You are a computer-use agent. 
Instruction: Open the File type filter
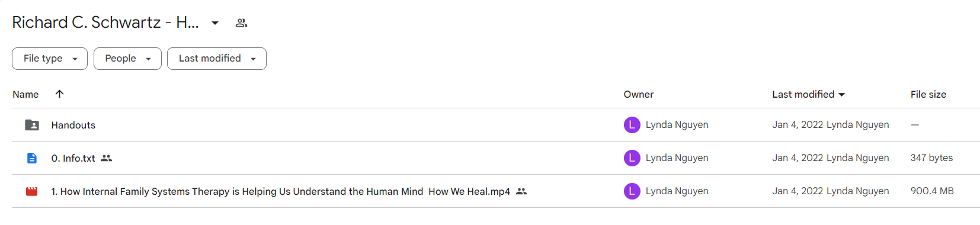click(50, 59)
